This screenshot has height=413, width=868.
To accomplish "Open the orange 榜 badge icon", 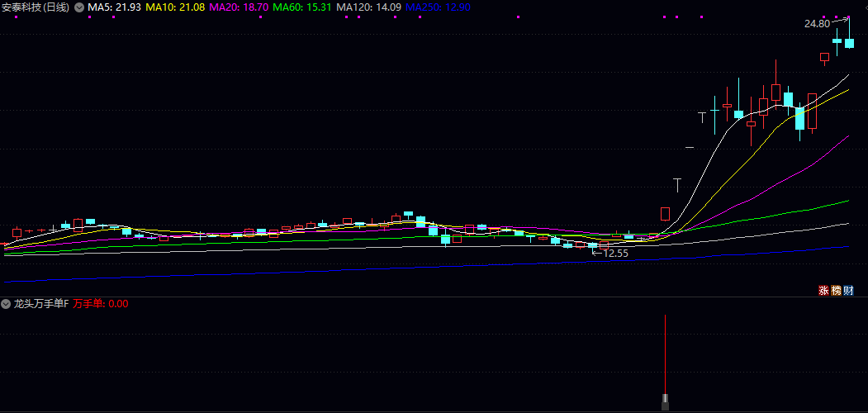I will (x=836, y=290).
